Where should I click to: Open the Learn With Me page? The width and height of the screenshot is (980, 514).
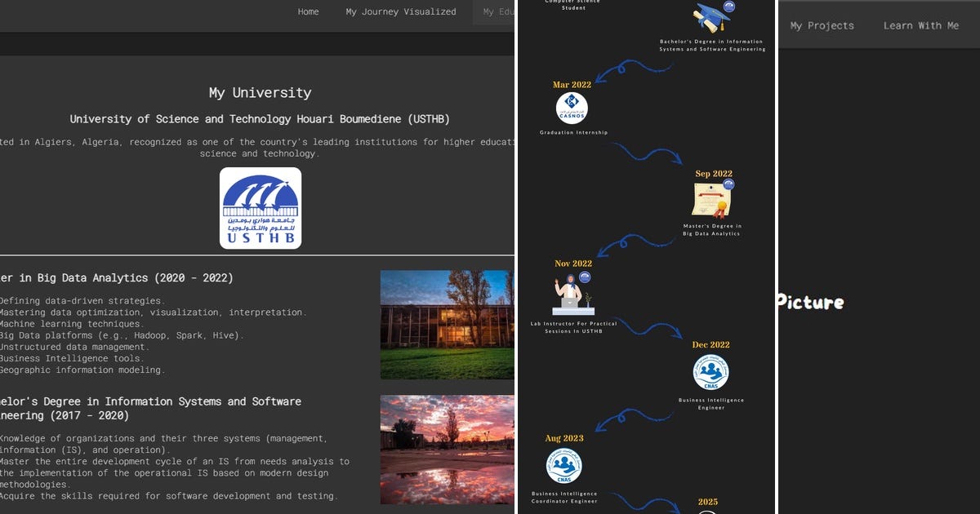tap(921, 25)
